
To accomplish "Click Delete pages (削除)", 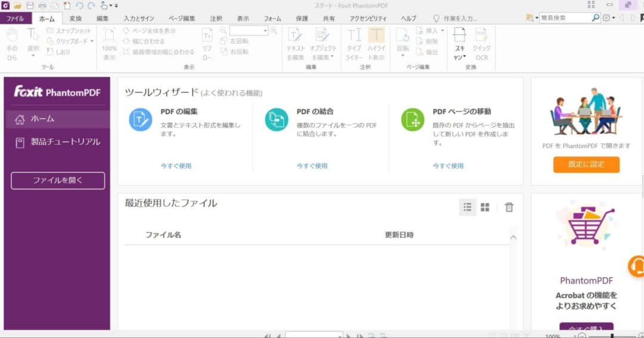I will coord(427,42).
